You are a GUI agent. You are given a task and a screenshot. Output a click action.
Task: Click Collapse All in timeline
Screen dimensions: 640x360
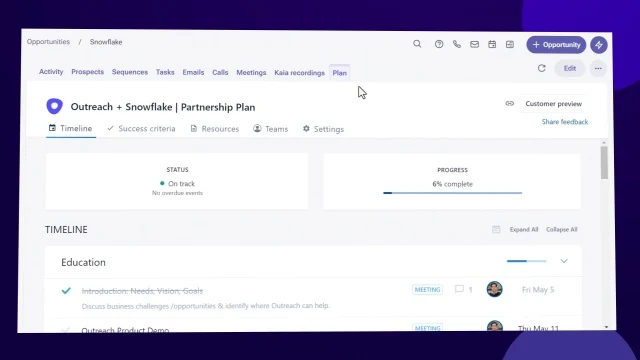(x=562, y=229)
